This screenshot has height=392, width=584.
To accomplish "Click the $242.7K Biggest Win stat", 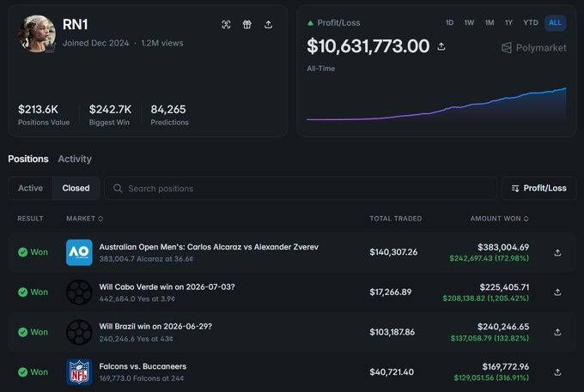I will click(x=110, y=115).
